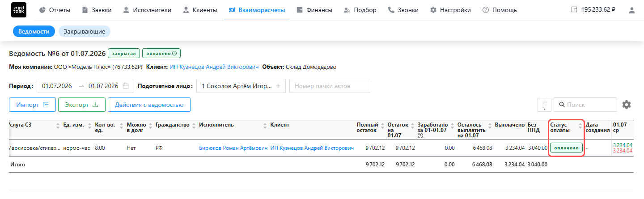Click the 6 468.08 cell in the Бирюков row
The image size is (644, 199).
pyautogui.click(x=482, y=148)
